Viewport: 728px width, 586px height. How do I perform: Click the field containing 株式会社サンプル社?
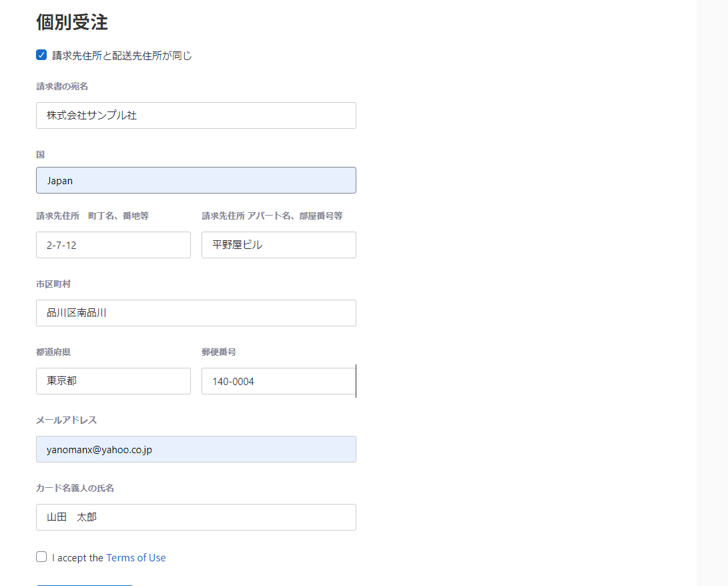pyautogui.click(x=196, y=115)
